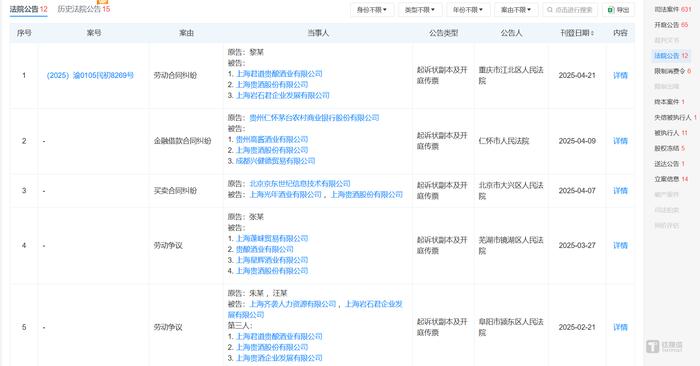Viewport: 700px width, 366px height.
Task: Open 详情 for the 2025-03-27 row
Action: (x=620, y=245)
